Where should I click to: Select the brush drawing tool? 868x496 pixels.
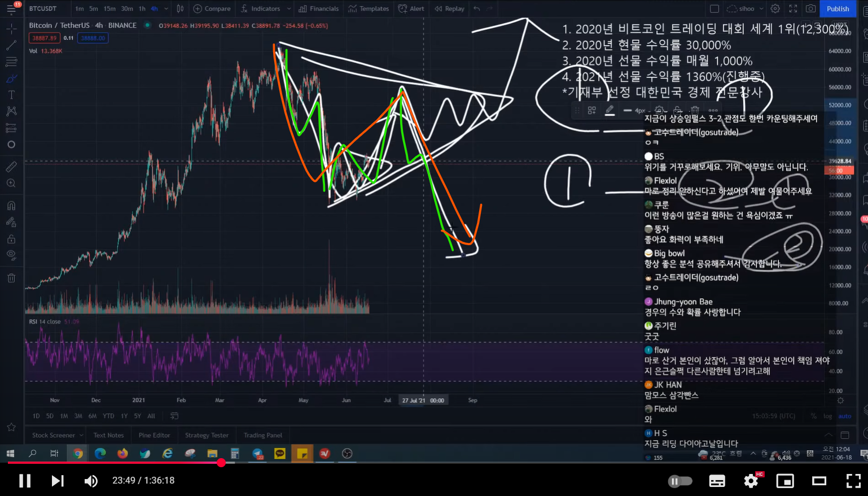pos(11,79)
